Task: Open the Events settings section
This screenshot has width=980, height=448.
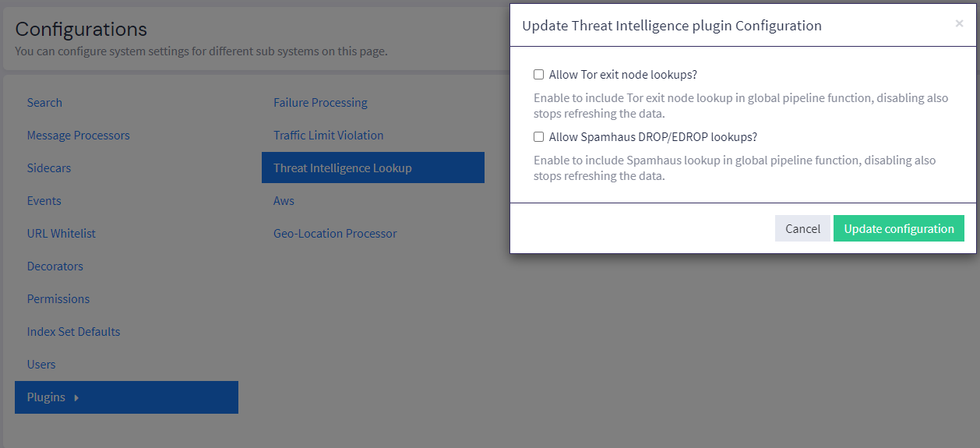Action: pos(44,201)
